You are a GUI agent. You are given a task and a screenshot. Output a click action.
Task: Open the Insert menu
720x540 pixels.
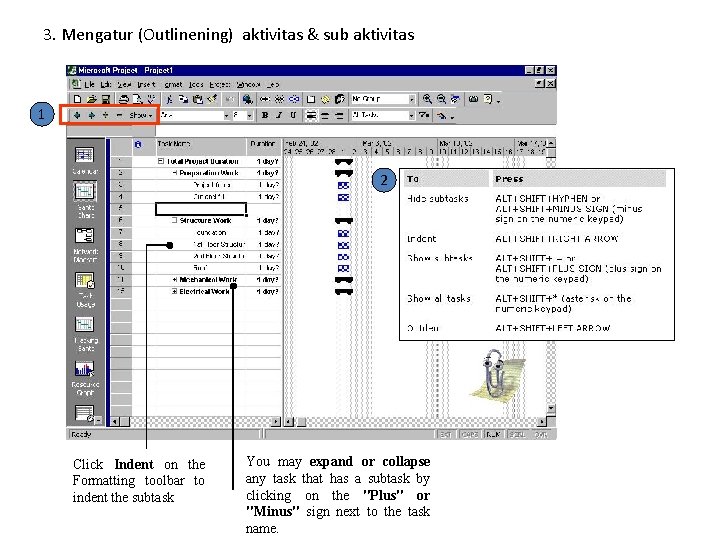[x=146, y=84]
